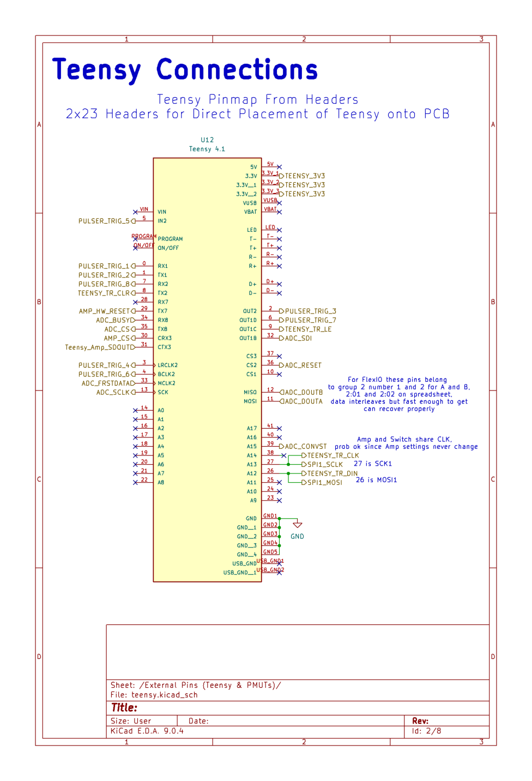Select the 'KiCad E.D.A. 9.0.4' text

click(147, 731)
